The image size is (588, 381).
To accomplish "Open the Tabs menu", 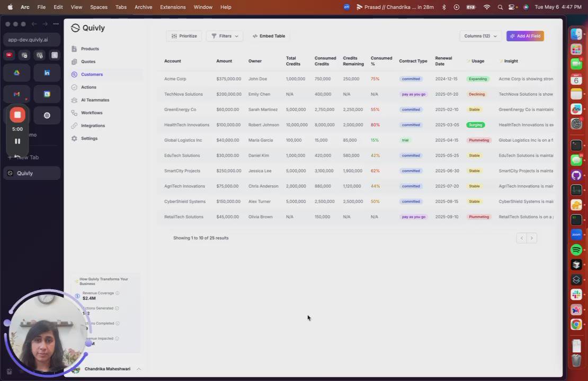I will click(x=121, y=7).
